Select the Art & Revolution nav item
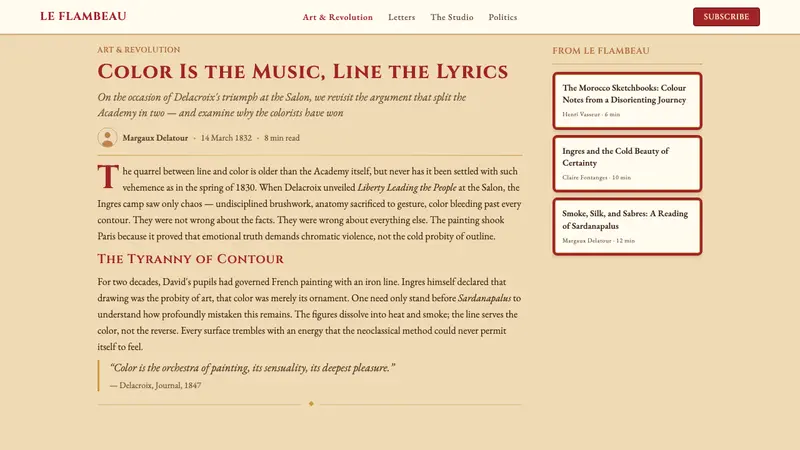The width and height of the screenshot is (800, 450). 337,17
